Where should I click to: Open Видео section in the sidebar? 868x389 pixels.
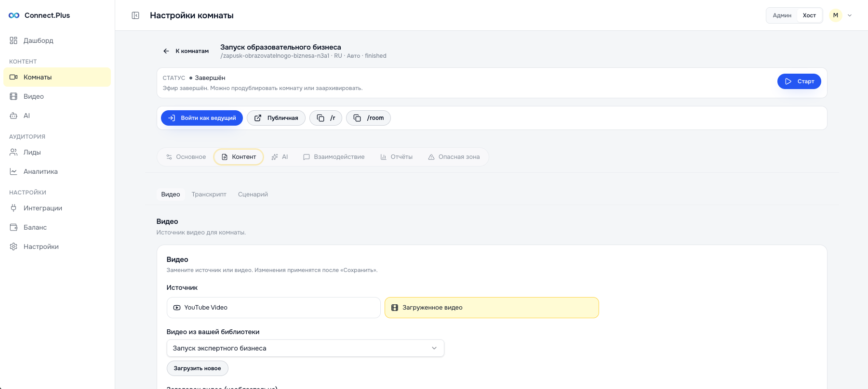pos(57,96)
